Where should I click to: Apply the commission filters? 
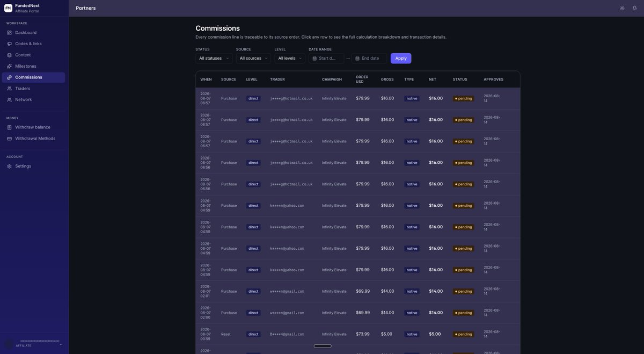pyautogui.click(x=401, y=58)
